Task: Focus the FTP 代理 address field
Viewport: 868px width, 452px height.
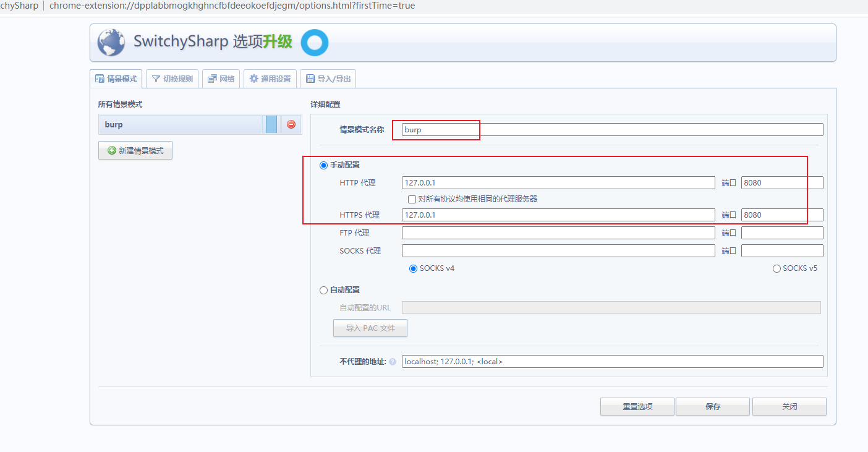Action: point(558,232)
